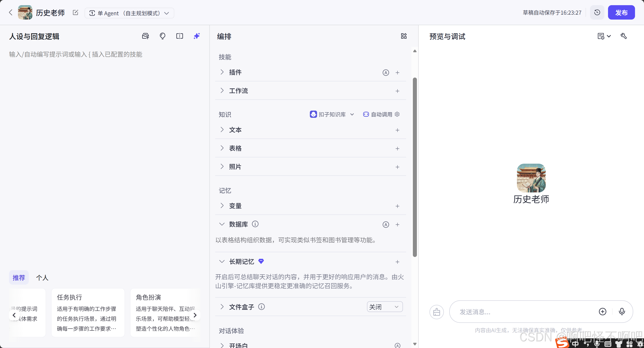Viewport: 644px width, 348px height.
Task: Expand the 工作流 section
Action: click(x=222, y=91)
